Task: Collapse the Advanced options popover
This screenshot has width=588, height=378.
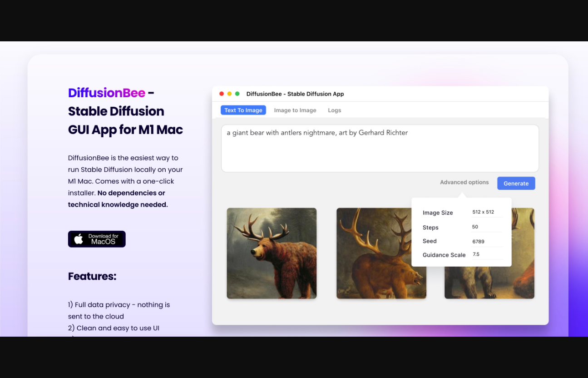Action: click(x=464, y=183)
